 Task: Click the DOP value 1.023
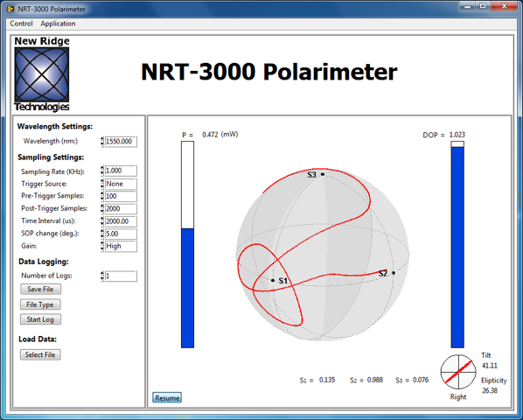tap(457, 135)
